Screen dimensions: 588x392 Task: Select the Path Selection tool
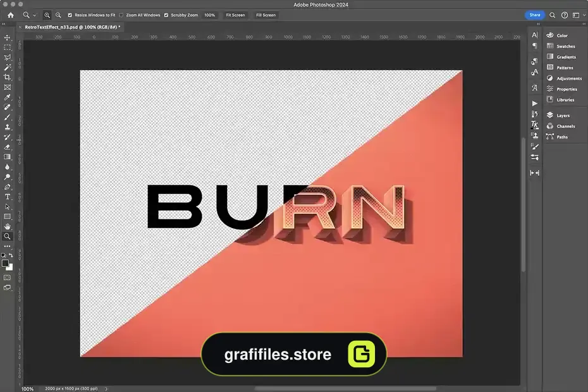click(x=7, y=207)
